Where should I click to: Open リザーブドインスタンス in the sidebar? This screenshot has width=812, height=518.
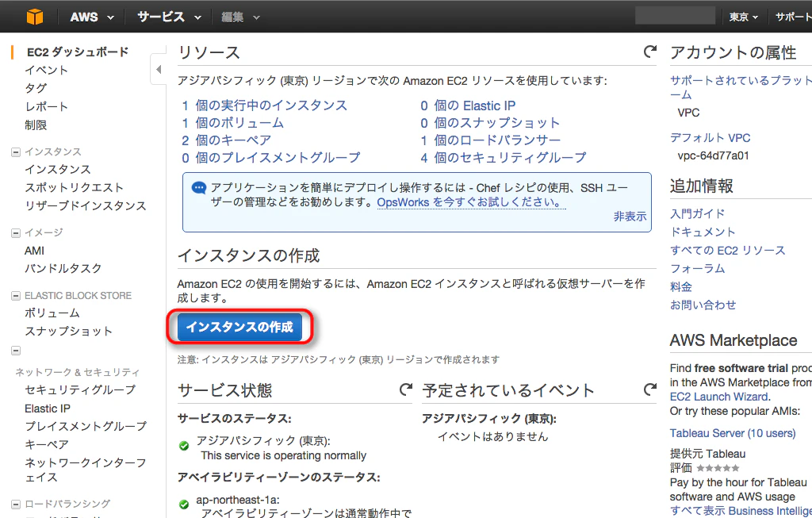pos(86,205)
